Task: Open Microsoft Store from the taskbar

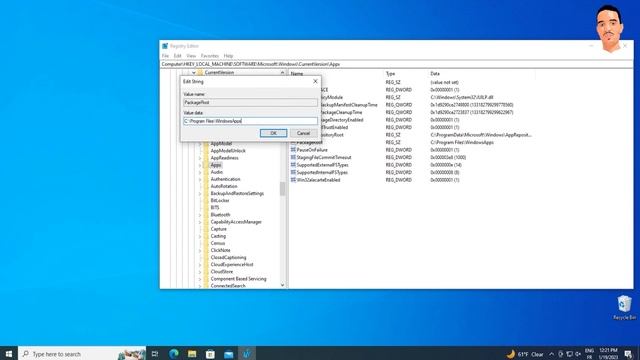Action: click(210, 354)
